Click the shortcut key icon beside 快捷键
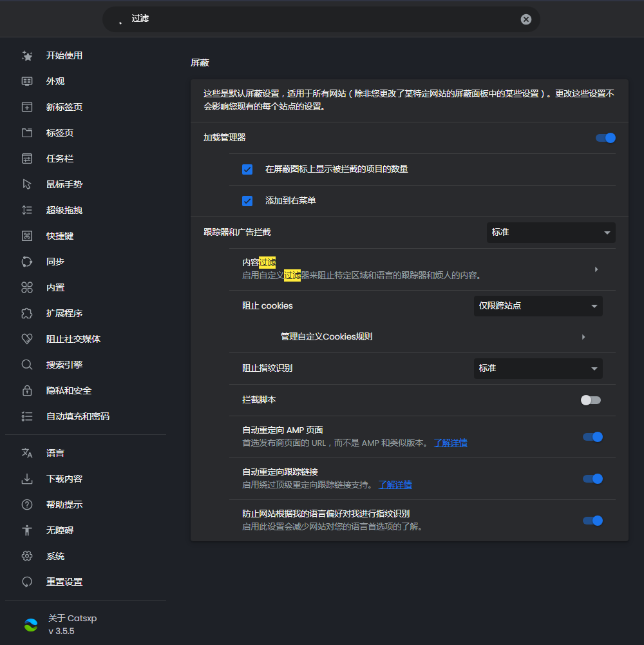This screenshot has width=644, height=645. point(27,236)
